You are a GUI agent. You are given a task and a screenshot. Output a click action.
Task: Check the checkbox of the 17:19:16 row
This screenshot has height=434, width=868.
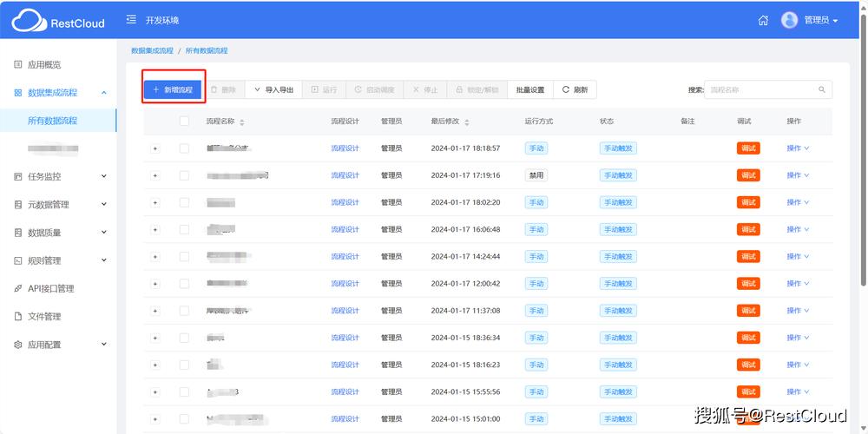(x=184, y=175)
